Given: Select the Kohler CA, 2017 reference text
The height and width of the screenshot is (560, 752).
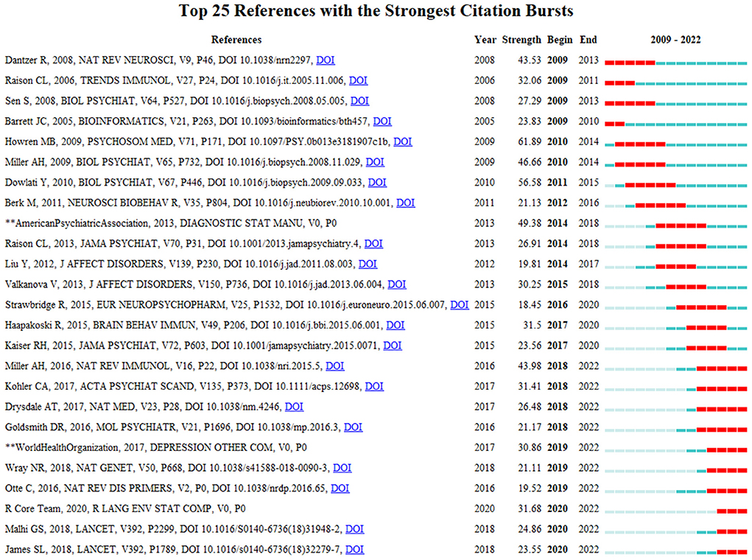Looking at the screenshot, I should (x=185, y=386).
